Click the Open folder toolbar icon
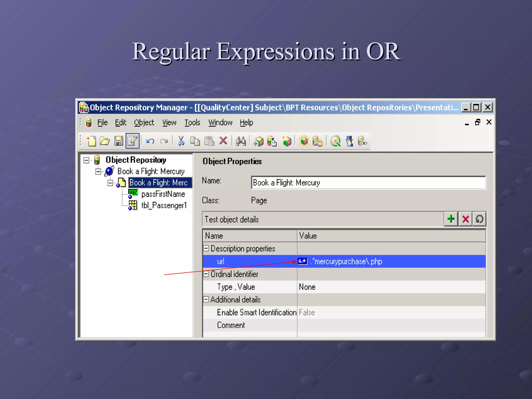The width and height of the screenshot is (532, 399). (105, 141)
